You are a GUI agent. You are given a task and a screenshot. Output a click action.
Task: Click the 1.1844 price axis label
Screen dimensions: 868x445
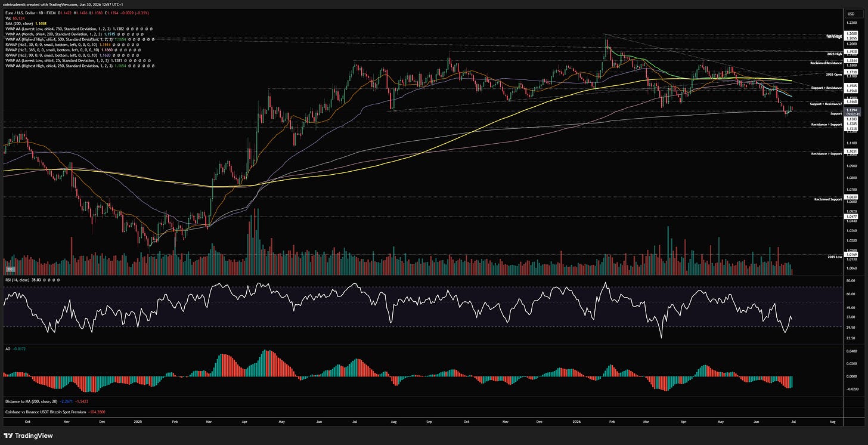point(850,61)
